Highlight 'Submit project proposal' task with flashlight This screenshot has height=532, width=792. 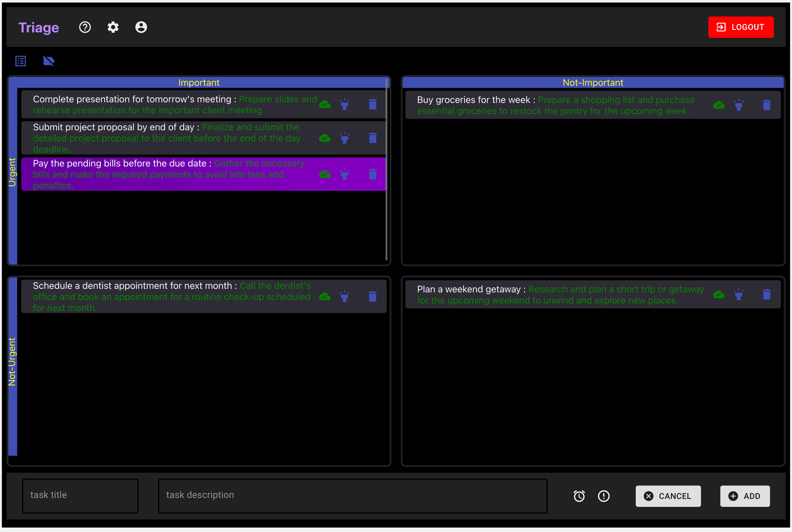pyautogui.click(x=344, y=138)
